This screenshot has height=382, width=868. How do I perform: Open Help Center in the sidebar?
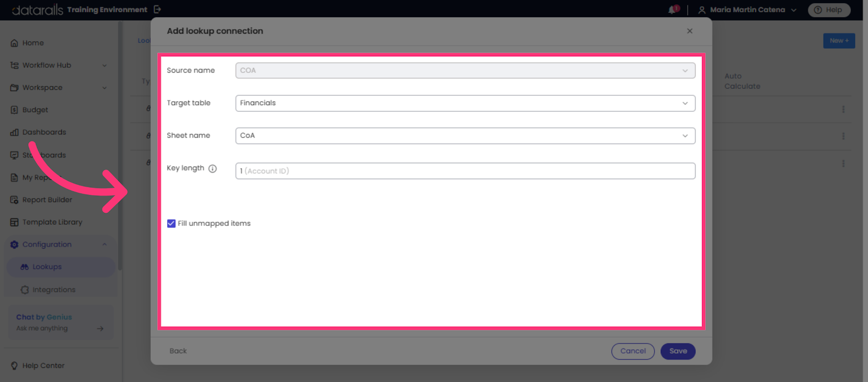tap(43, 366)
